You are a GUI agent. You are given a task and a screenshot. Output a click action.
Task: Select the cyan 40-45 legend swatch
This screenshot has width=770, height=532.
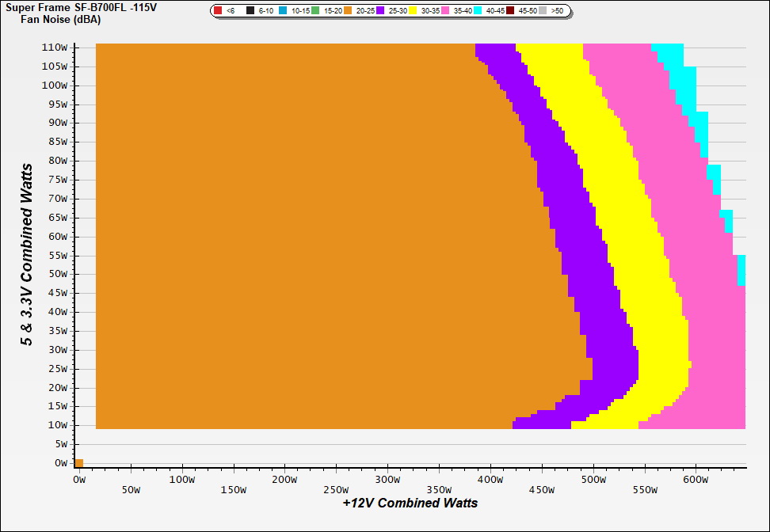(478, 11)
